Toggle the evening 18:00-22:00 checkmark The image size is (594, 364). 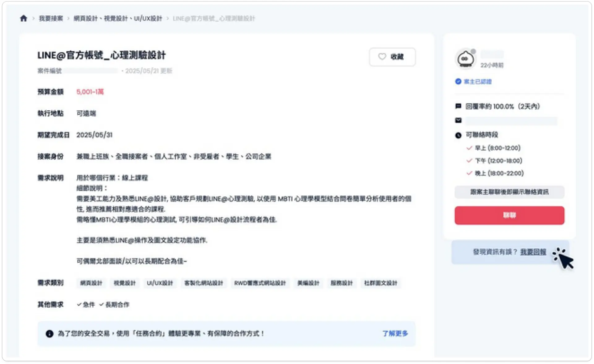(469, 173)
